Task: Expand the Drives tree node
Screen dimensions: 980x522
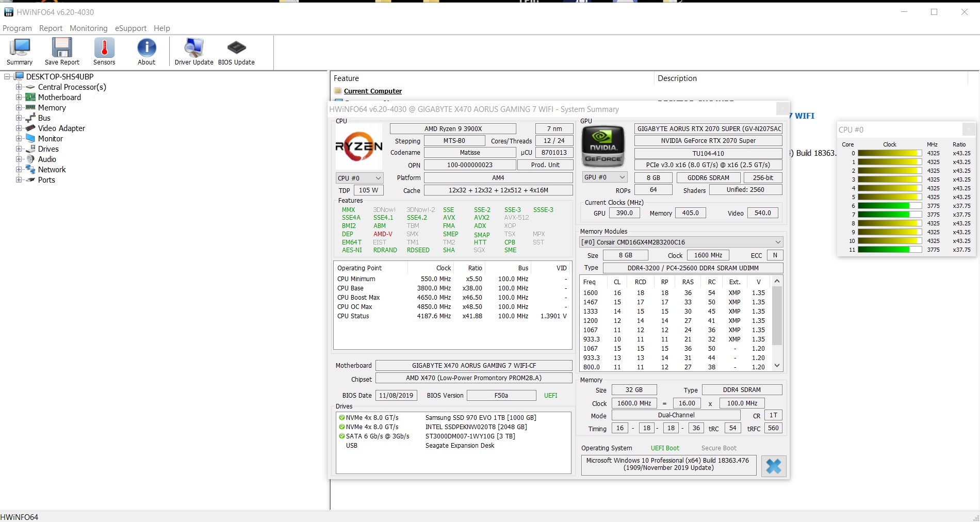Action: click(x=19, y=149)
